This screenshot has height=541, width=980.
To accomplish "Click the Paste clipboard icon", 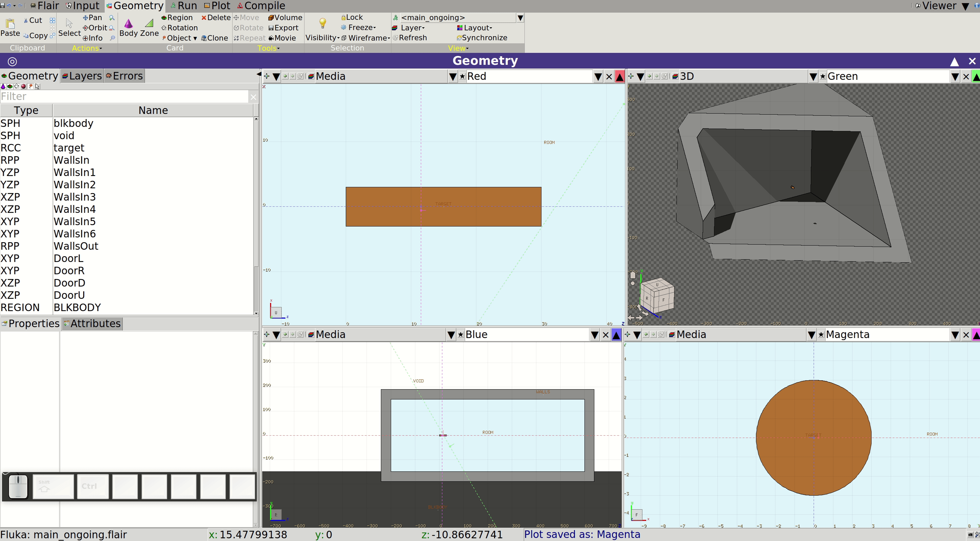I will [10, 24].
